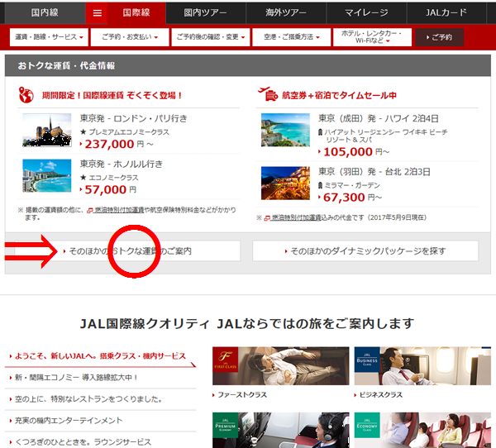The image size is (496, 448).
Task: Select the 国内線 tab
Action: tap(45, 13)
